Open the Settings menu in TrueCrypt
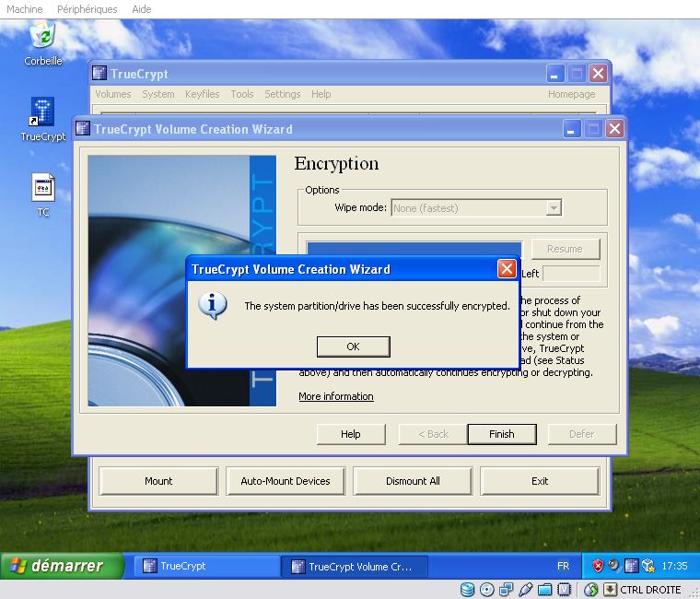 [282, 94]
